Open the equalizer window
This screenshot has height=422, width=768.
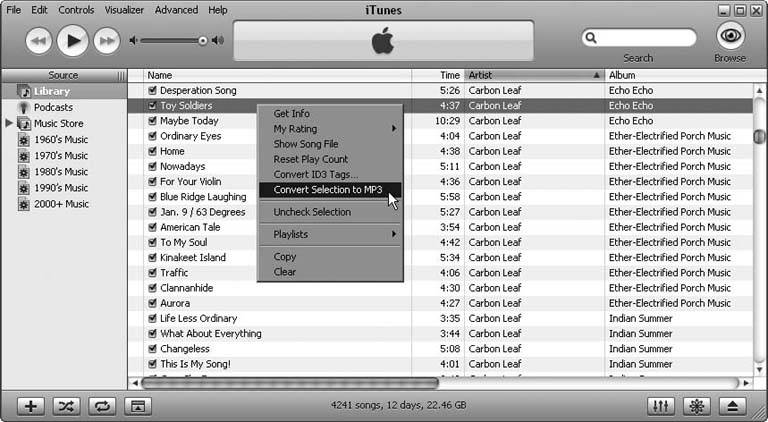pos(662,406)
